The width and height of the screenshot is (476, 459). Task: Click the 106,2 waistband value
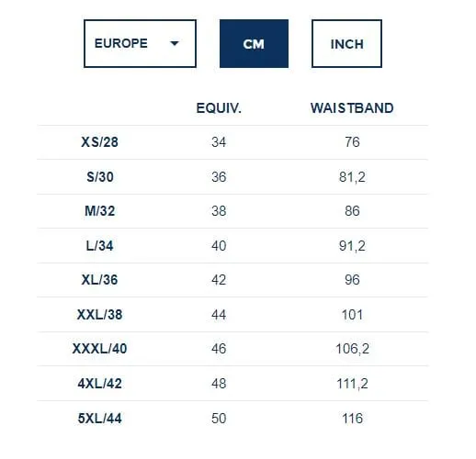(352, 349)
